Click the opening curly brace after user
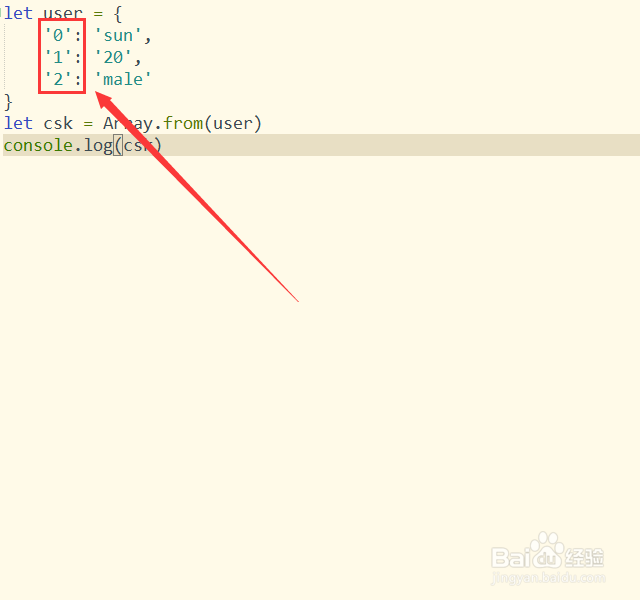The width and height of the screenshot is (640, 600). [x=118, y=14]
